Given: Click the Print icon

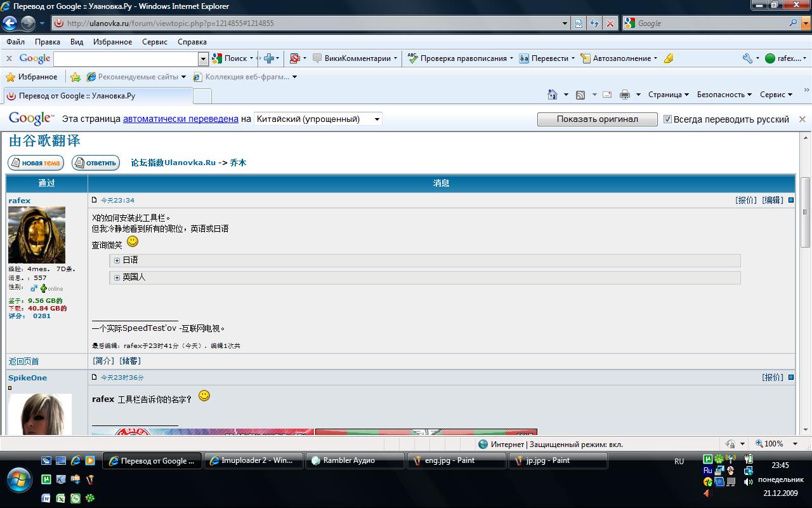Looking at the screenshot, I should coord(625,95).
